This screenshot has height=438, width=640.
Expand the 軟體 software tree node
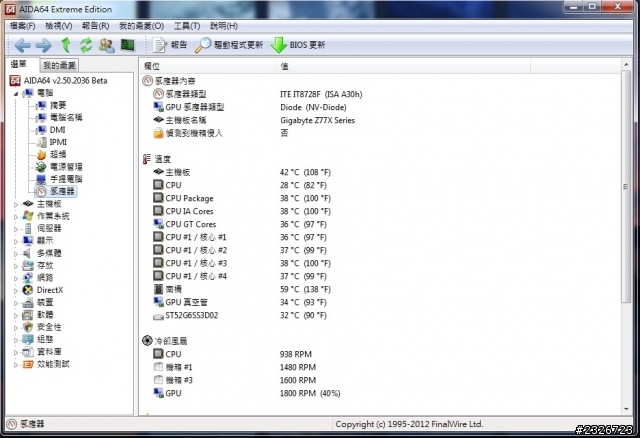click(16, 315)
